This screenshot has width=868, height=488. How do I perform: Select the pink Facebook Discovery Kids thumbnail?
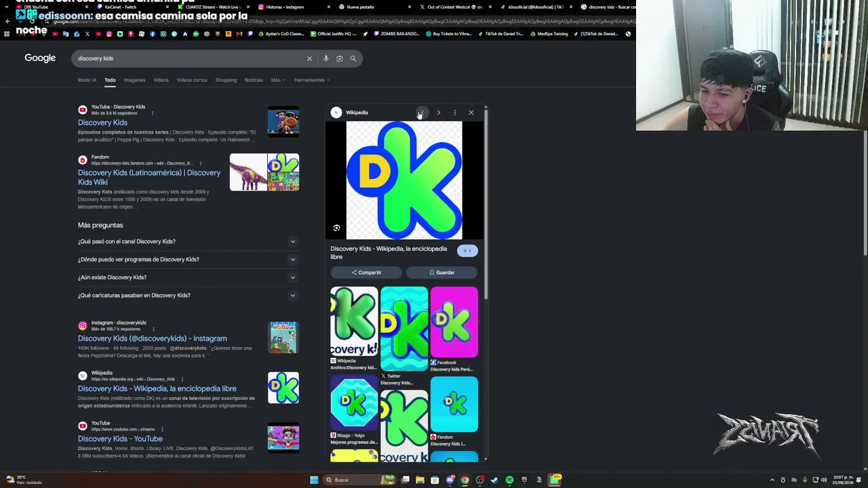(x=454, y=323)
